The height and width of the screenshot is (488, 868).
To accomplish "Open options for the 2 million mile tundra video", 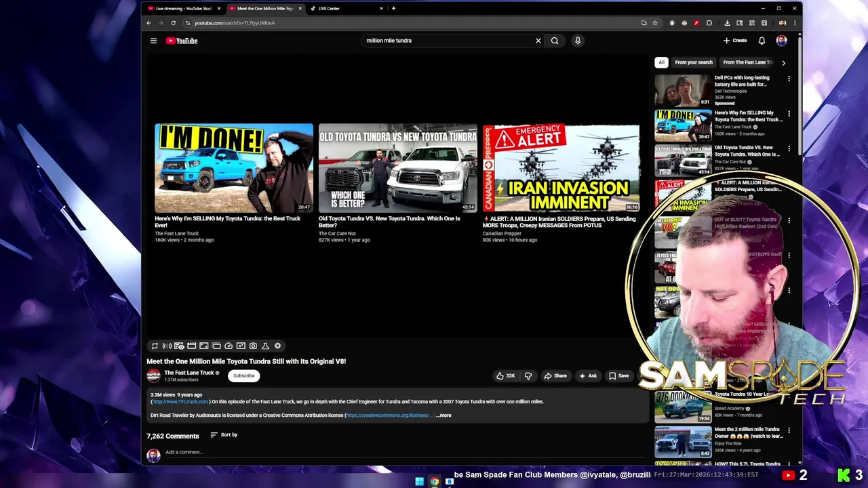I will pos(789,430).
